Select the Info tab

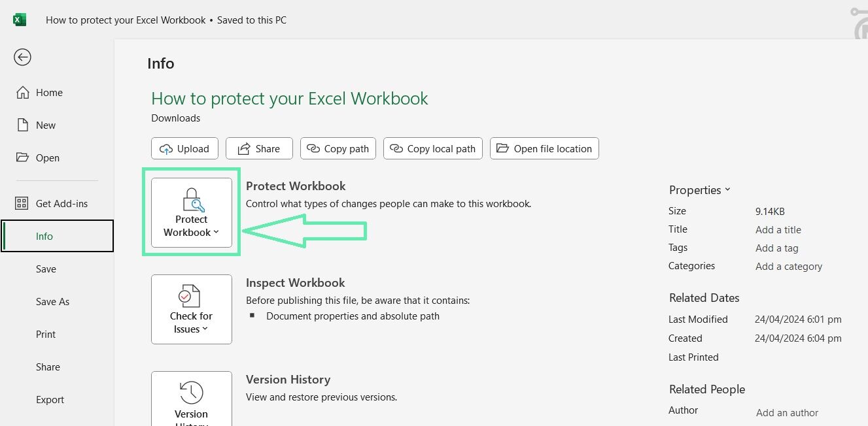coord(57,236)
